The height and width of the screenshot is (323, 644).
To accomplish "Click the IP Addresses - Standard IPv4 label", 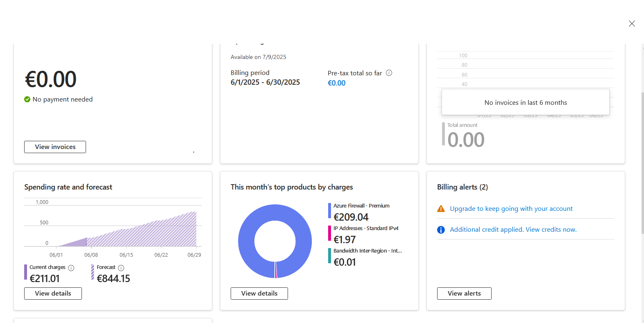I will tap(366, 228).
